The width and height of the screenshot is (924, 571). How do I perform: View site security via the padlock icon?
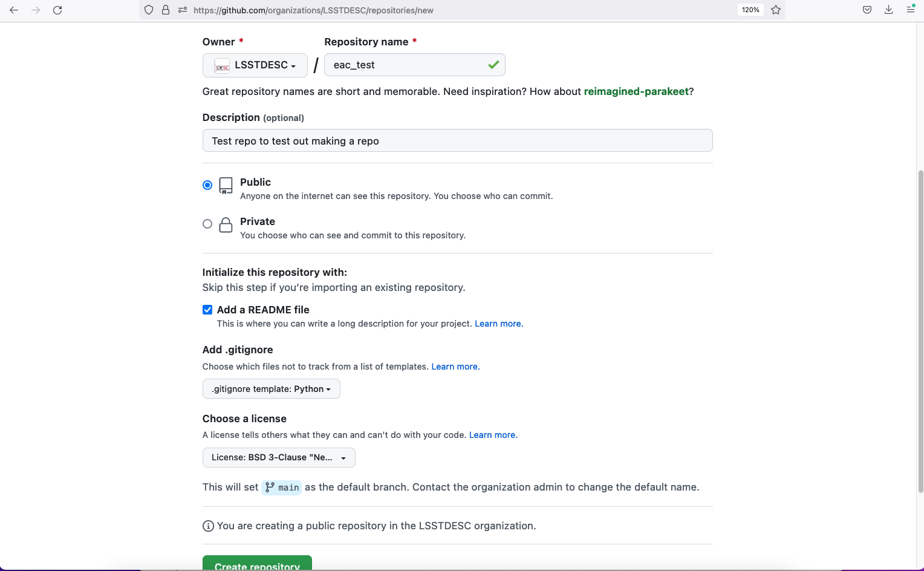[x=166, y=10]
